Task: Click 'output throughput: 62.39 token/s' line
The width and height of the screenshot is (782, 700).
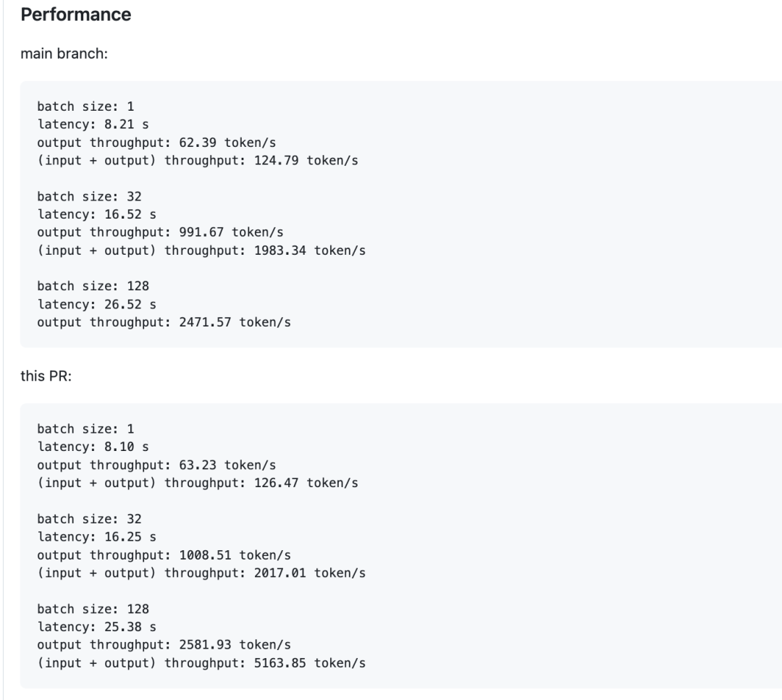Action: [x=156, y=143]
